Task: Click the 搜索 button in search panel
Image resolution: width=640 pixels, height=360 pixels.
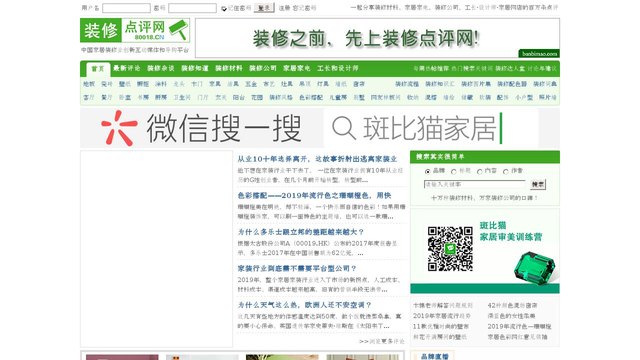Action: click(538, 184)
